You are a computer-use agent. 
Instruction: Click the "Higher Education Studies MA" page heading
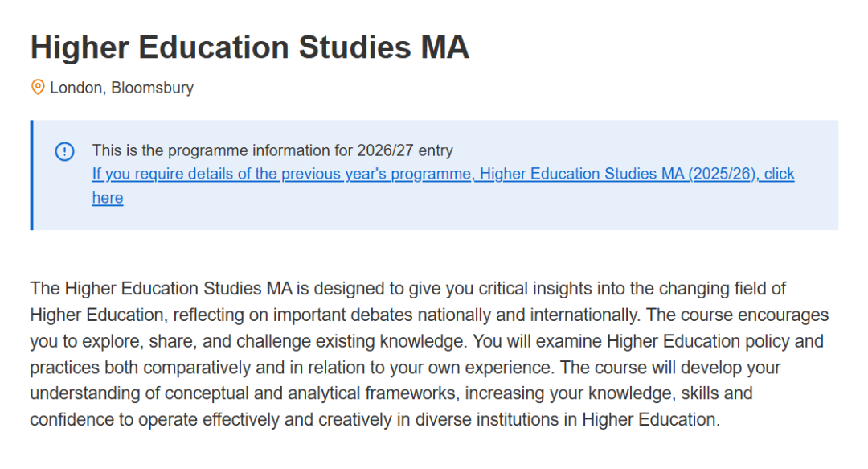coord(249,47)
